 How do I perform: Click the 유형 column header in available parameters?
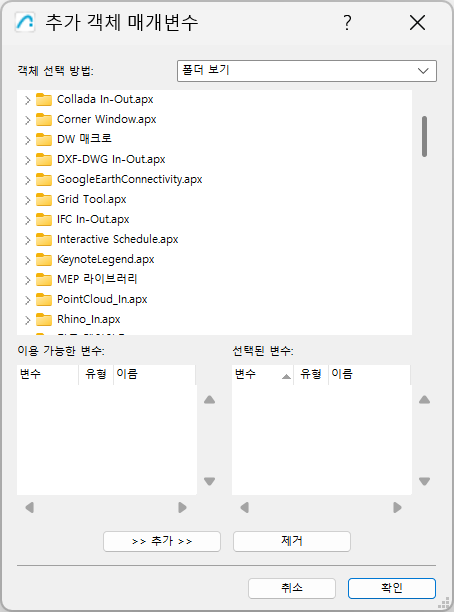pos(96,374)
